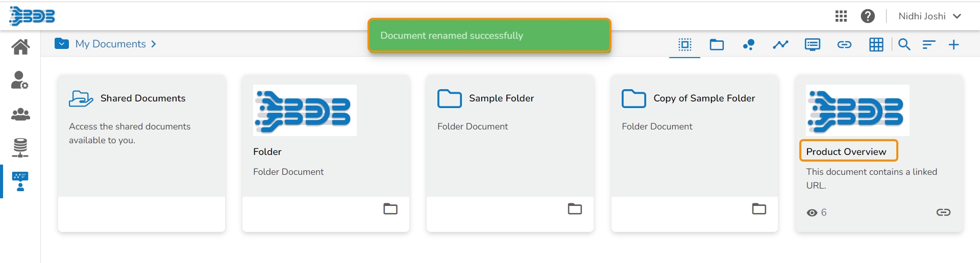Expand the My Documents breadcrumb chevron
This screenshot has height=263, width=980.
(x=154, y=44)
